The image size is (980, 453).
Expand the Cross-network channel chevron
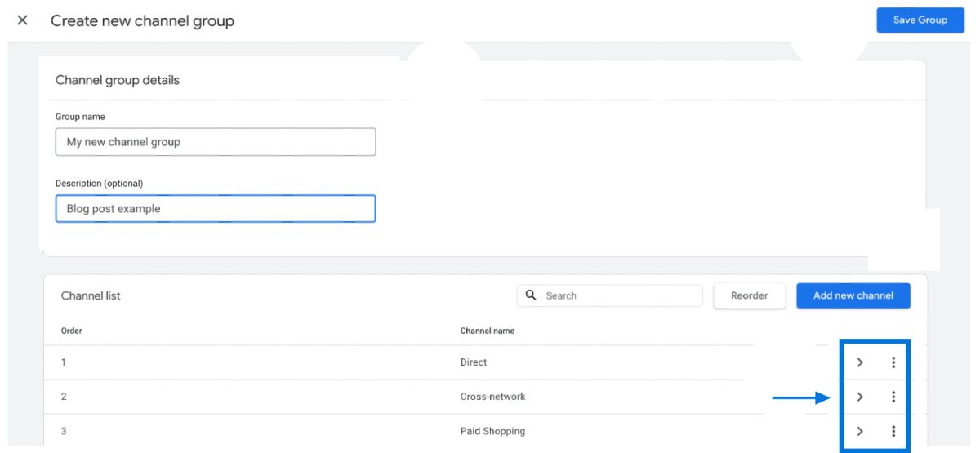tap(860, 397)
